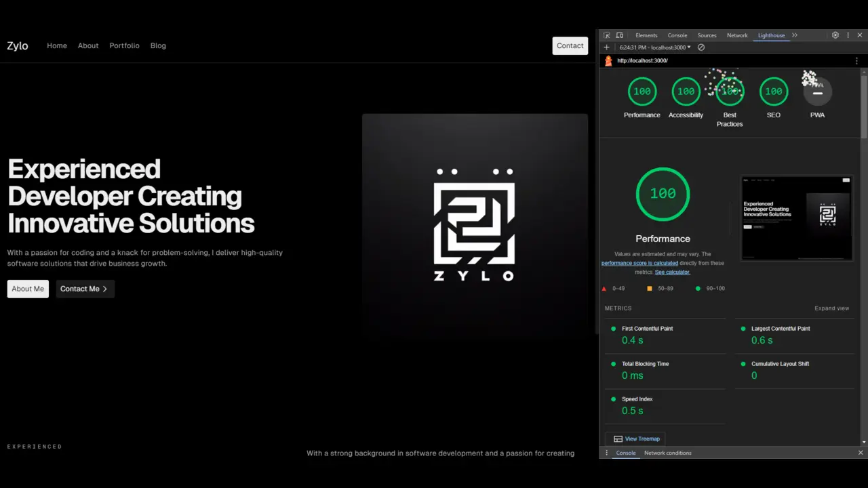The image size is (868, 488).
Task: Clear all reports with the circle-slash icon
Action: click(701, 47)
